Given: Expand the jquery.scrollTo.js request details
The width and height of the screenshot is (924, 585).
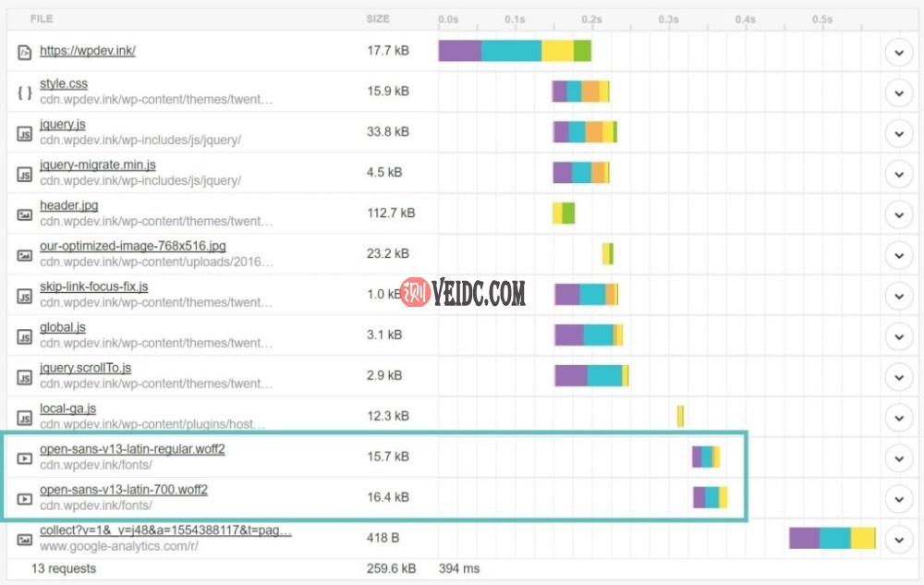Looking at the screenshot, I should [x=899, y=378].
